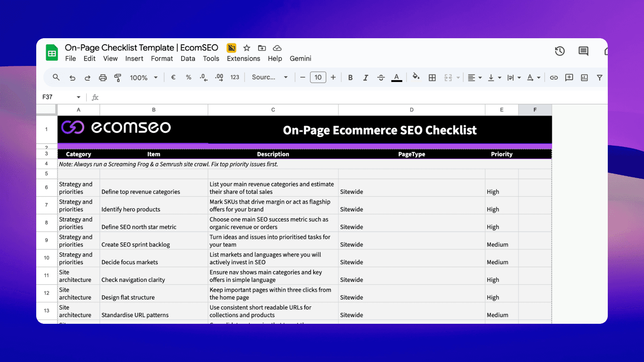Open the Tools menu
The image size is (644, 362).
click(211, 59)
